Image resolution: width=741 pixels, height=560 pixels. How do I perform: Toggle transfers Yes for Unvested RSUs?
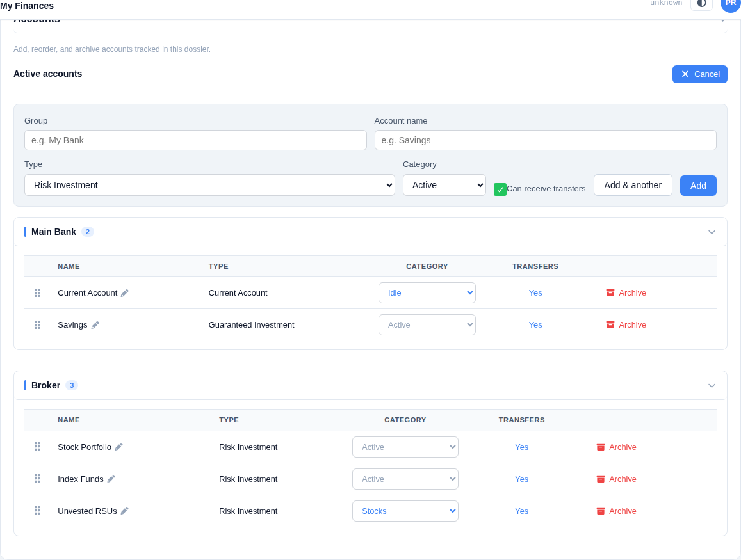522,511
